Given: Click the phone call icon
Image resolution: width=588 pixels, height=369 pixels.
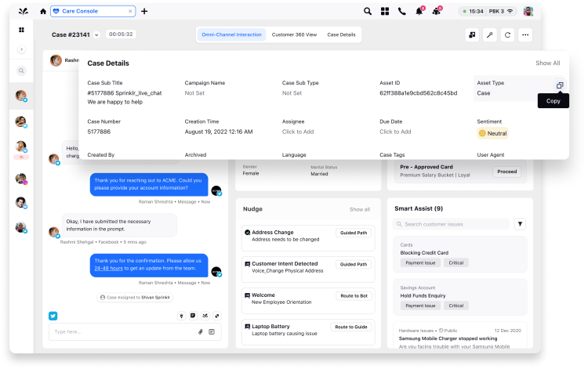Looking at the screenshot, I should [401, 11].
